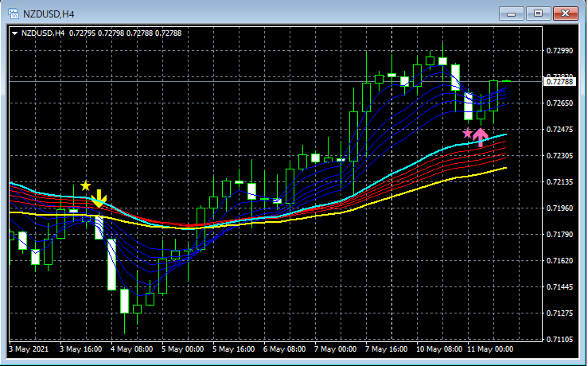588x366 pixels.
Task: Click the 0.71275 price scale label
Action: point(560,313)
